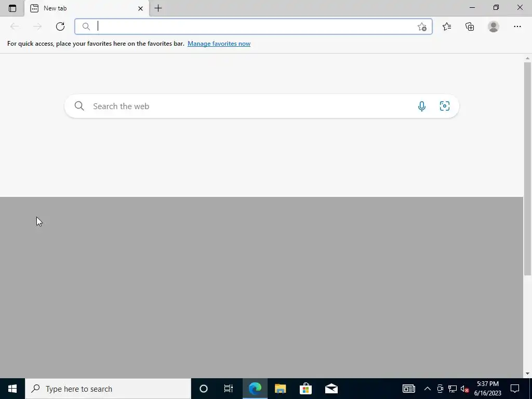
Task: Open the Favorites list icon
Action: coord(447,26)
